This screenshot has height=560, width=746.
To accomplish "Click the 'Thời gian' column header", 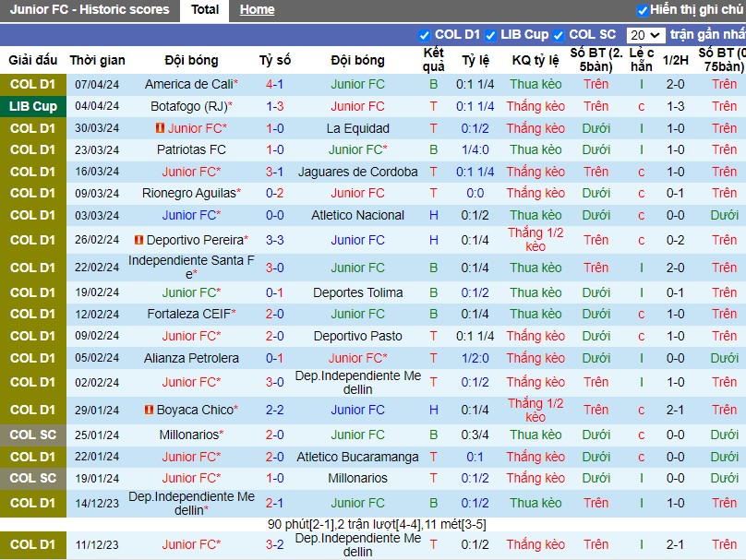I will click(x=97, y=60).
